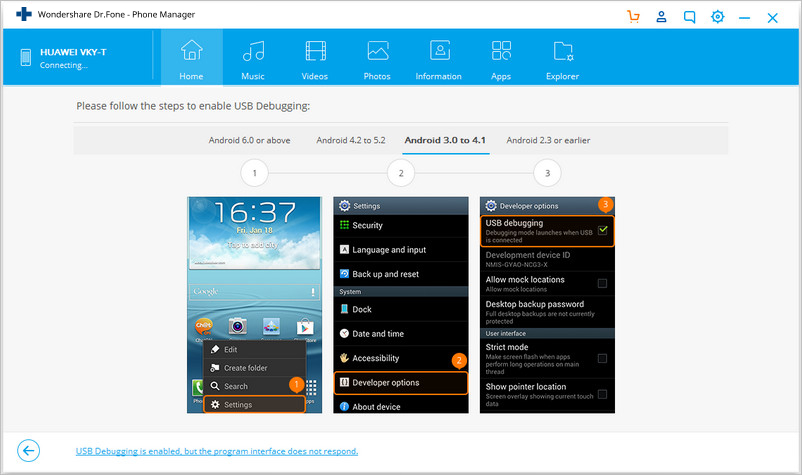The height and width of the screenshot is (475, 802).
Task: Click the home screen tutorial image
Action: coord(255,305)
